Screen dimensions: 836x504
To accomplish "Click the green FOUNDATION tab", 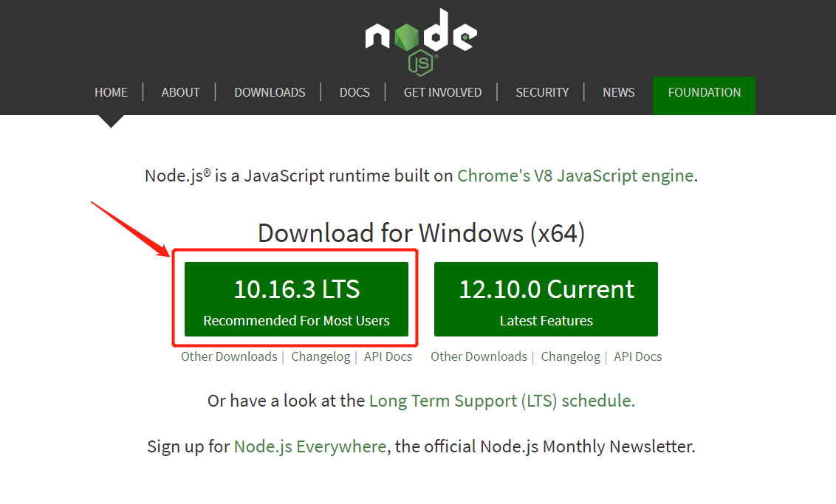I will [x=704, y=92].
